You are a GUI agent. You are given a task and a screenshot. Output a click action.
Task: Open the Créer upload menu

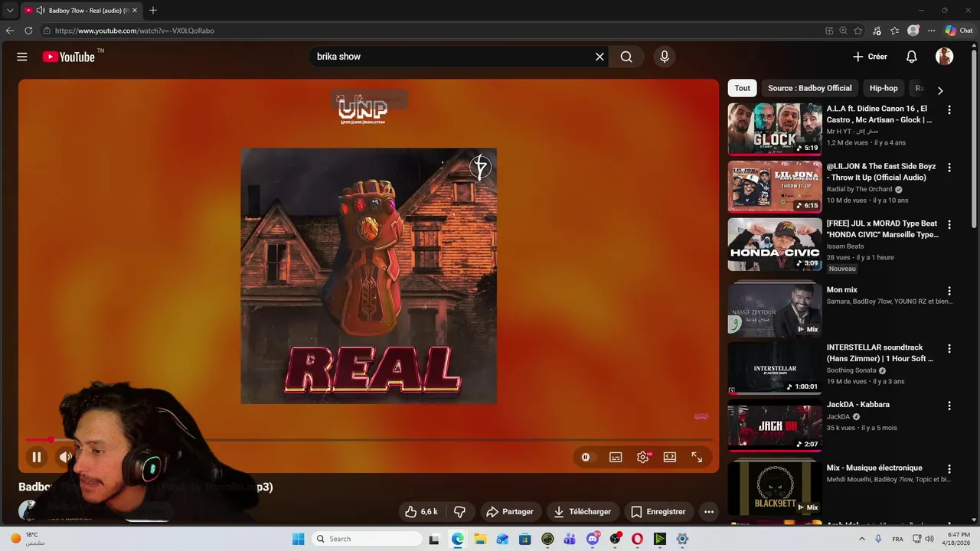870,57
